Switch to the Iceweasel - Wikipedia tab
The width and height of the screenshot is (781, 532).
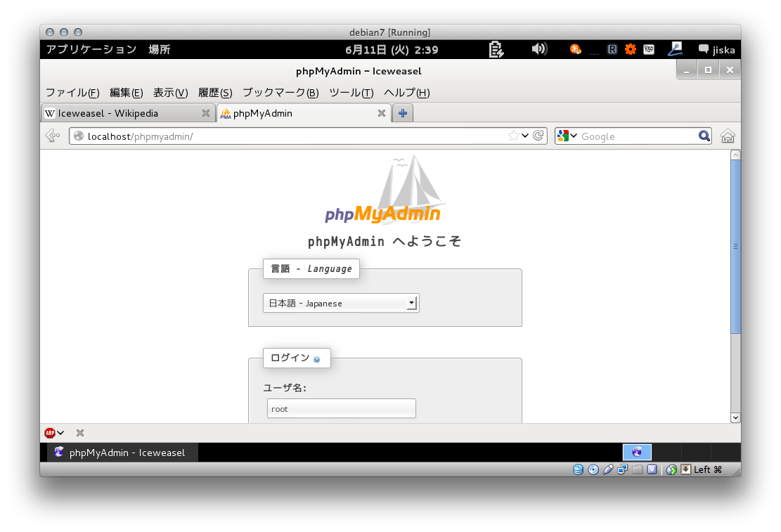pos(128,113)
